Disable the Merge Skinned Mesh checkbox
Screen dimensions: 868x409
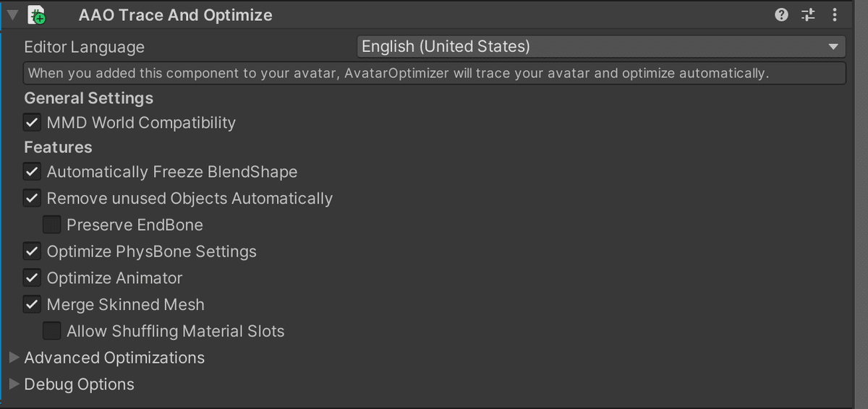tap(32, 305)
